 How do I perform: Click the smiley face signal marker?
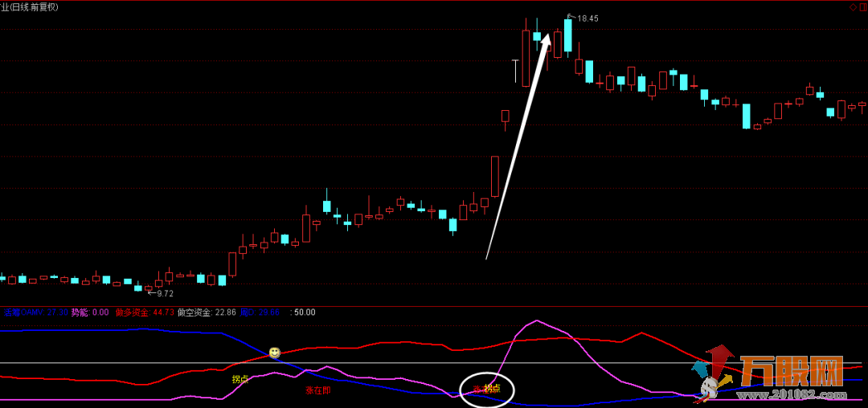pos(275,353)
